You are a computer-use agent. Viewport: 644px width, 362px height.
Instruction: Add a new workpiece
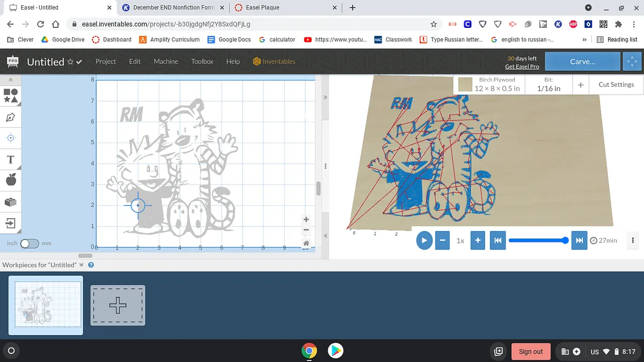[118, 305]
